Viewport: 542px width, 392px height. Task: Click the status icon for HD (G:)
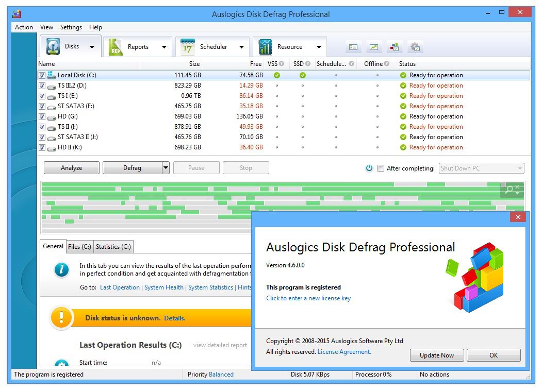point(403,116)
